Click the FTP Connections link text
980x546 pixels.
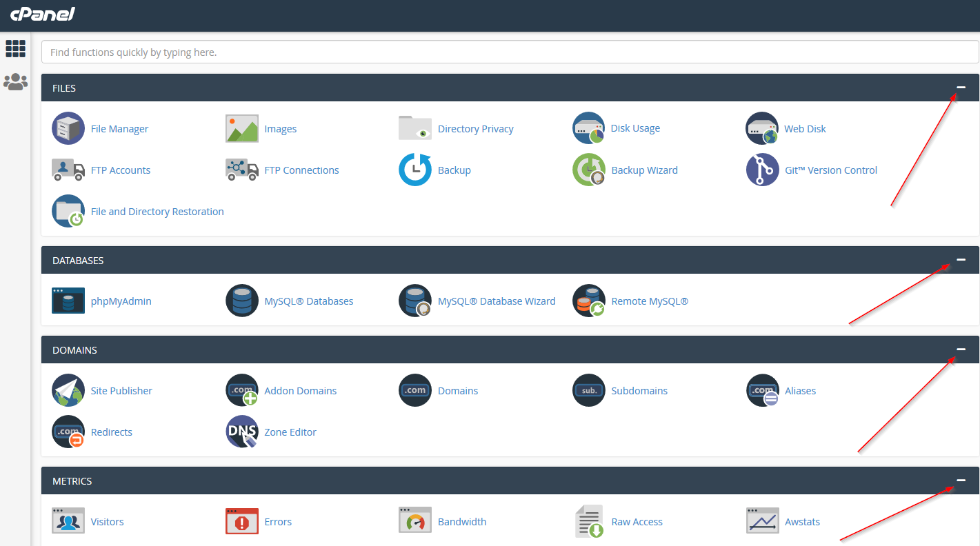(x=301, y=170)
